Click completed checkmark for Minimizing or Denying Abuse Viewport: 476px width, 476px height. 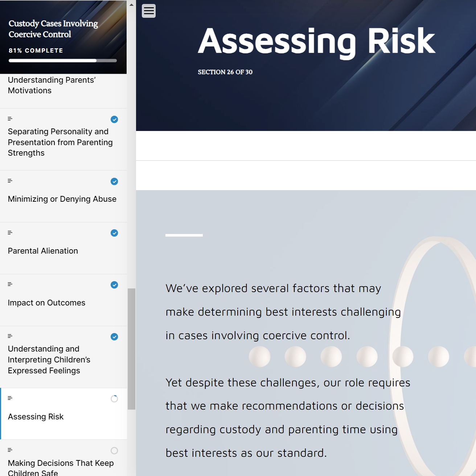[x=114, y=181]
